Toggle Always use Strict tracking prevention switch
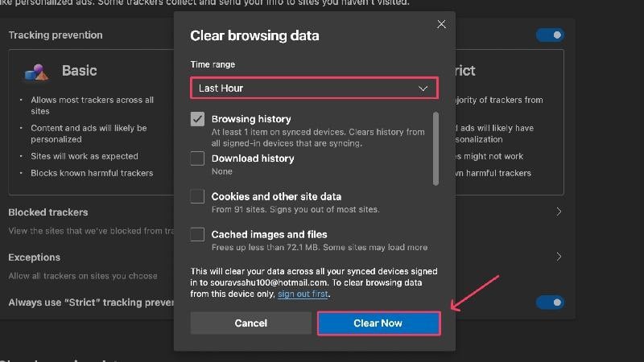Viewport: 644px width, 362px height. 550,302
